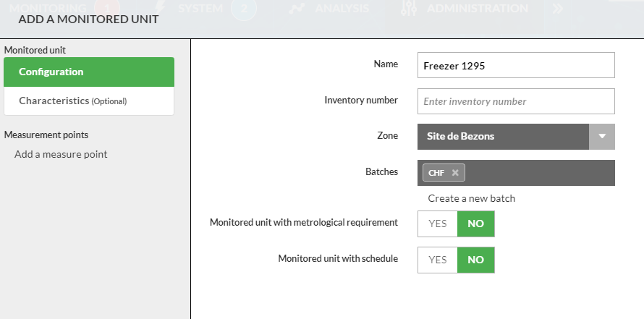Set metrological requirement to NO

pyautogui.click(x=475, y=224)
